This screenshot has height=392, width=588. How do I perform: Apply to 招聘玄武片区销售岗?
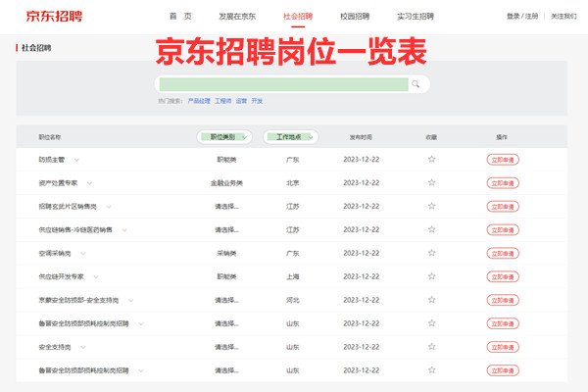coord(503,207)
